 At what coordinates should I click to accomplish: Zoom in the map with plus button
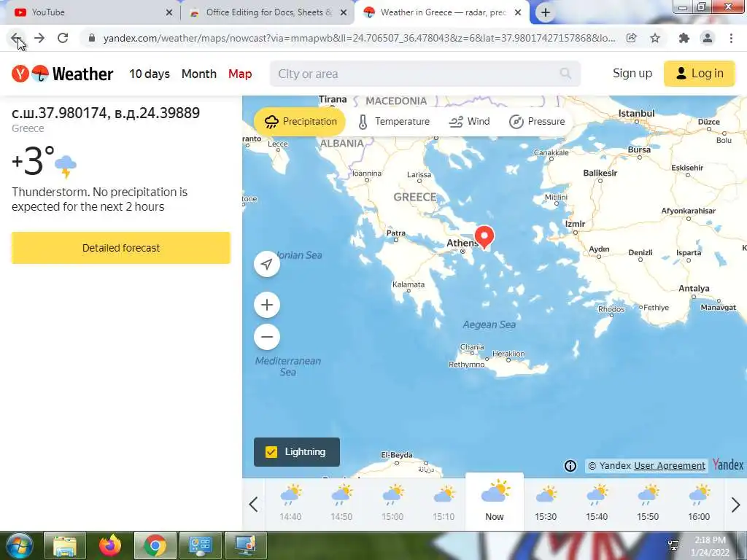click(267, 305)
